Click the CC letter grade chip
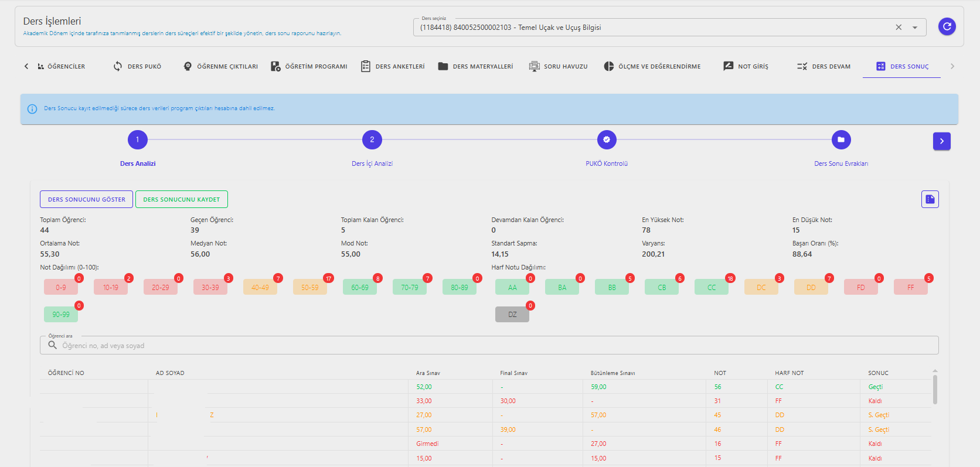 [x=712, y=287]
